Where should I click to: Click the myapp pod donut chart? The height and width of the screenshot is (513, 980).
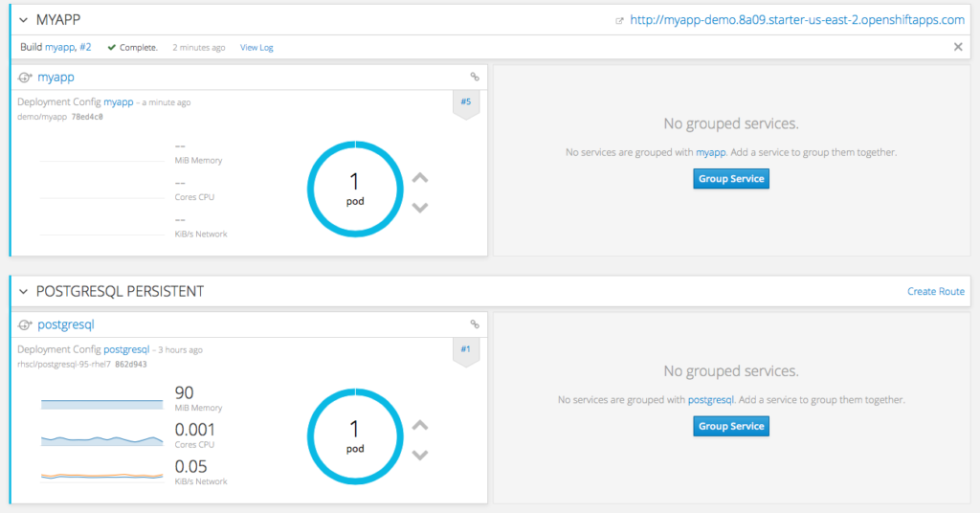pyautogui.click(x=354, y=189)
